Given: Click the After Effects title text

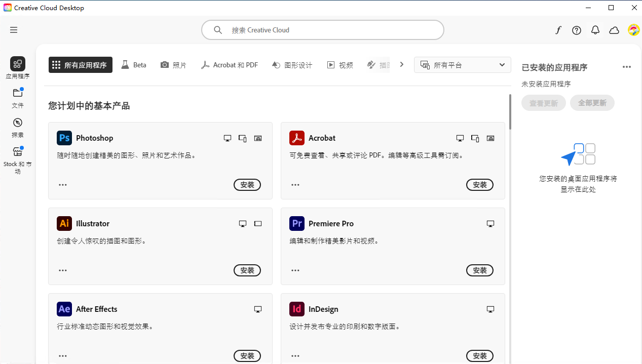Looking at the screenshot, I should [96, 309].
